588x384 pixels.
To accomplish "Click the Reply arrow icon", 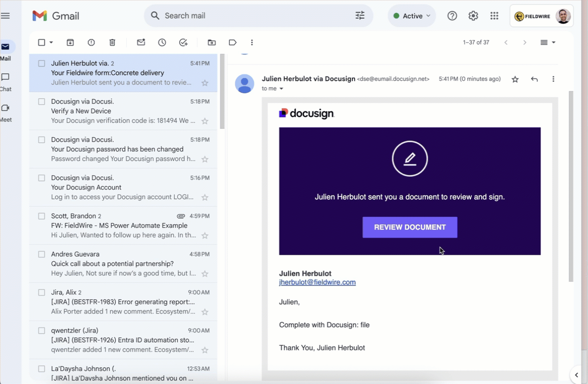I will (534, 79).
